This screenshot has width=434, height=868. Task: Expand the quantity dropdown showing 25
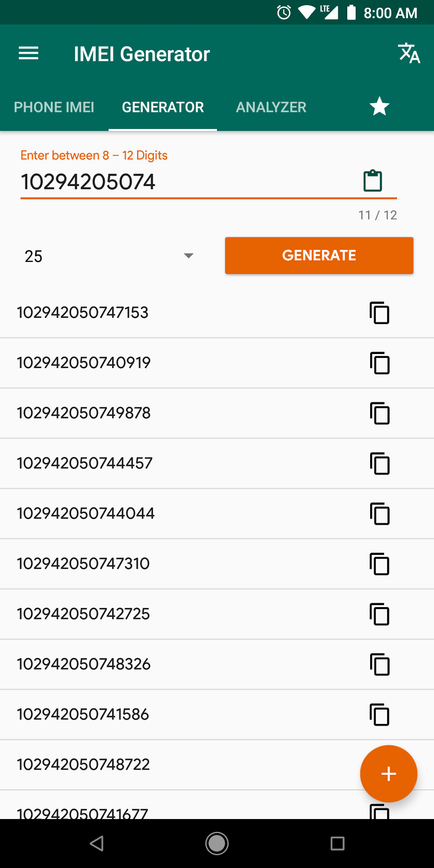click(x=109, y=256)
